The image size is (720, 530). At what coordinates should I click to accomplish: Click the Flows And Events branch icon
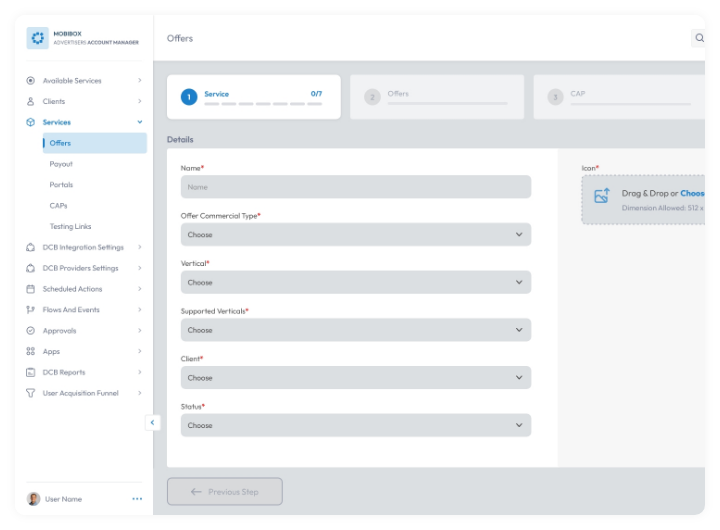(x=30, y=310)
